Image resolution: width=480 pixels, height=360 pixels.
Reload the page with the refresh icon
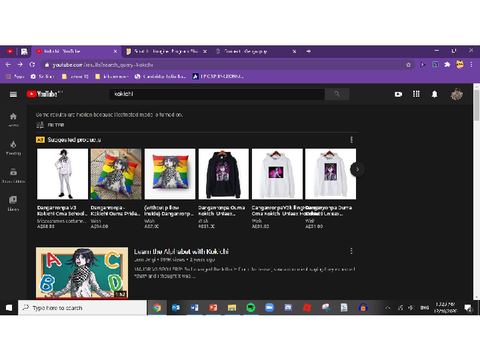point(32,65)
